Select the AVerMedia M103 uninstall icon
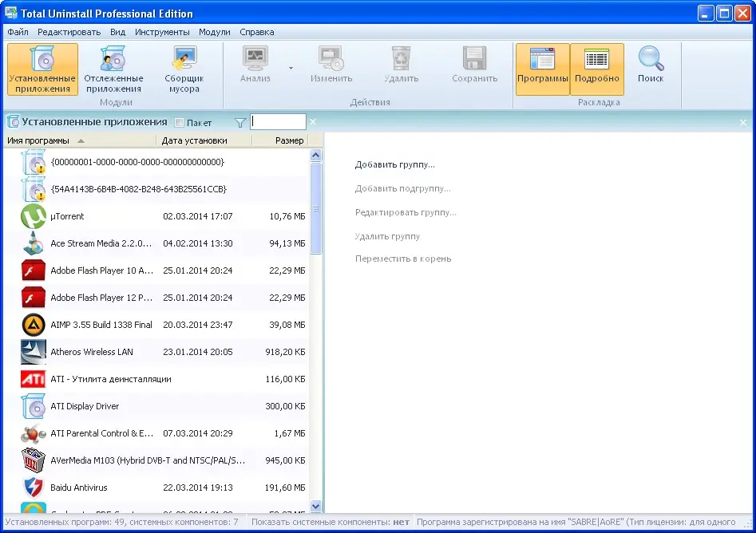Image resolution: width=756 pixels, height=533 pixels. click(34, 460)
